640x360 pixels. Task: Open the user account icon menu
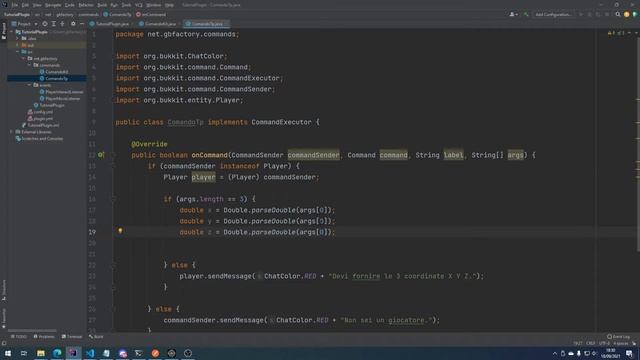click(513, 14)
